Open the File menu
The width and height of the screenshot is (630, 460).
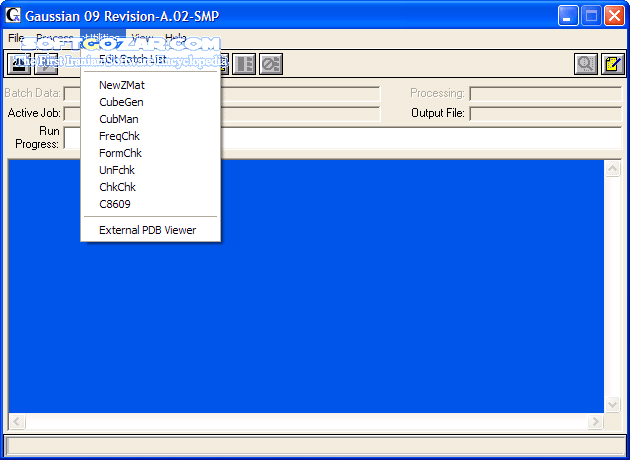pyautogui.click(x=16, y=38)
